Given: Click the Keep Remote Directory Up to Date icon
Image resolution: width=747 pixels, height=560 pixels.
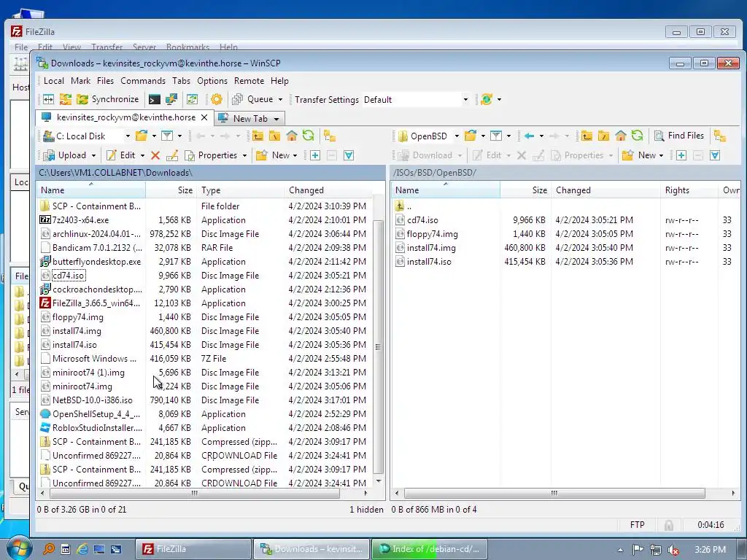Looking at the screenshot, I should (x=193, y=99).
